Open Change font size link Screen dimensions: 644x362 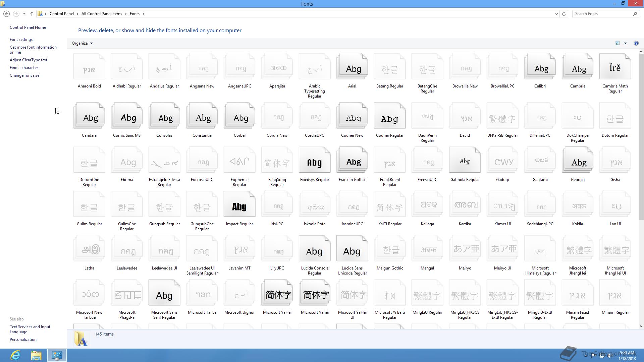coord(24,75)
